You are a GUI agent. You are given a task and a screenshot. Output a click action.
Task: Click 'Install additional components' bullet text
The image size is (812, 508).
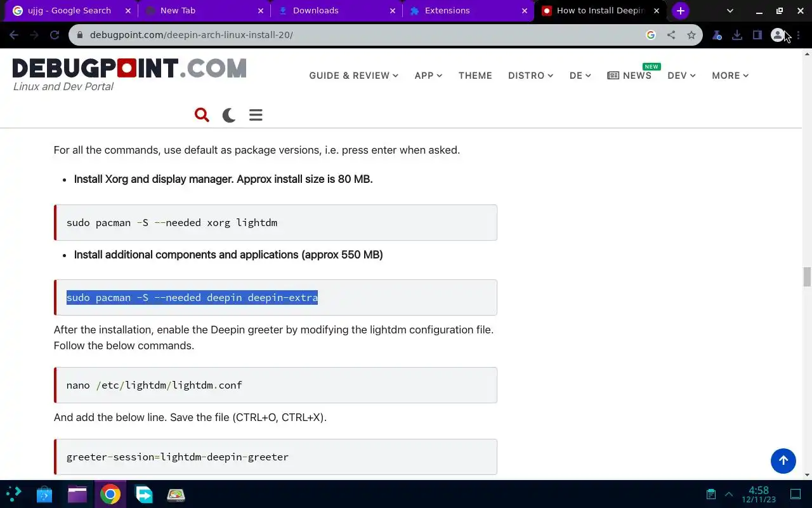(x=228, y=255)
